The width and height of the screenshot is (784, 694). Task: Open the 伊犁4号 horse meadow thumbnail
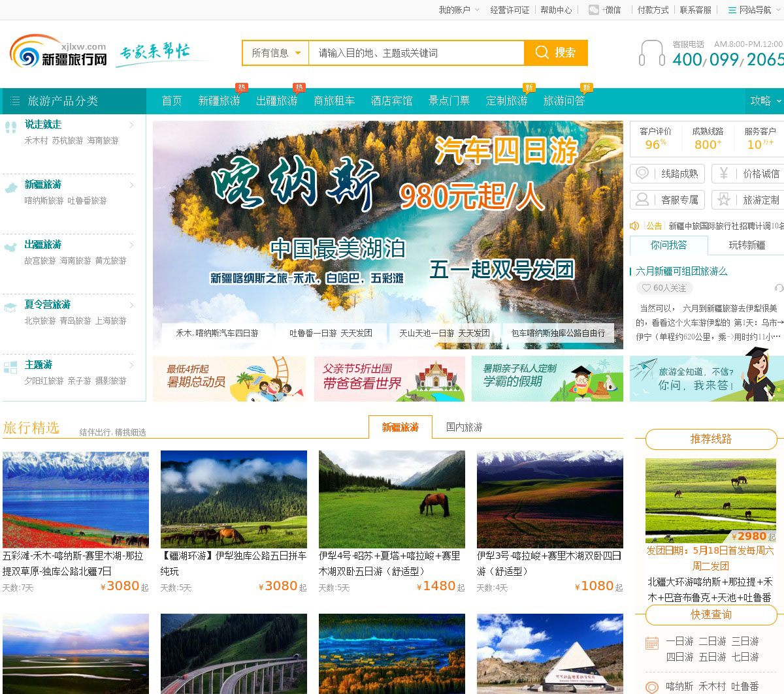coord(392,499)
